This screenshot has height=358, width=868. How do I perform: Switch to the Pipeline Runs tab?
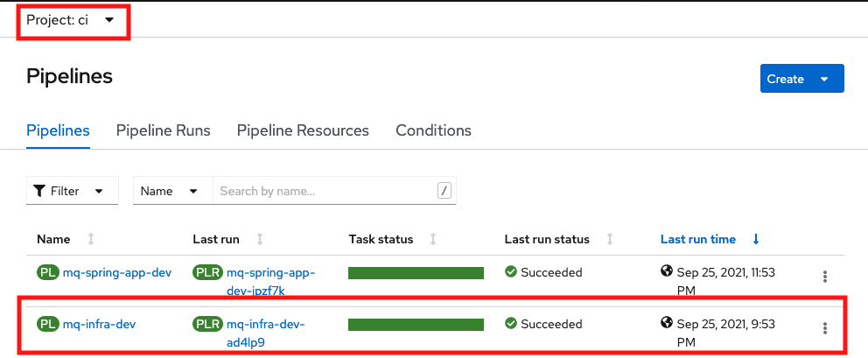[x=164, y=130]
